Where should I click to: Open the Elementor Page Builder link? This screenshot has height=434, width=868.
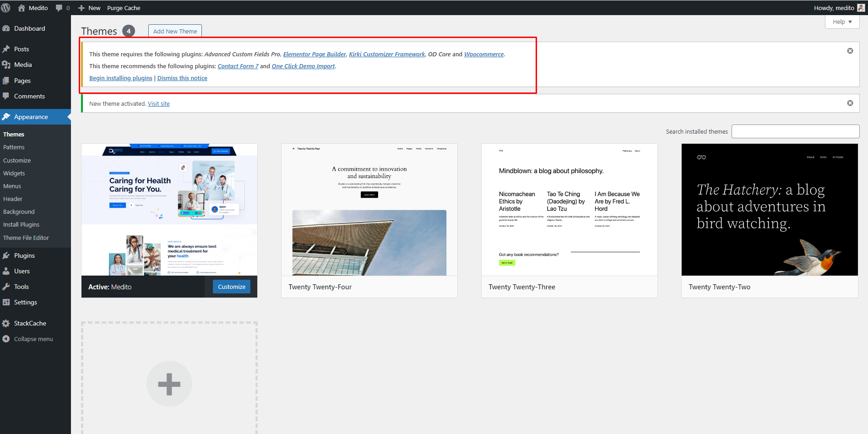(x=314, y=54)
